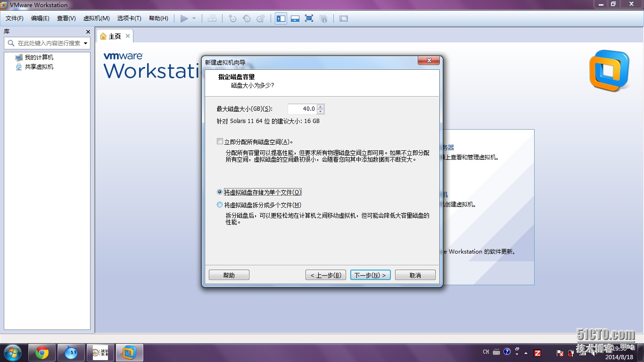Enable 立即分配所有磁盘空间 checkbox
644x362 pixels.
(220, 141)
